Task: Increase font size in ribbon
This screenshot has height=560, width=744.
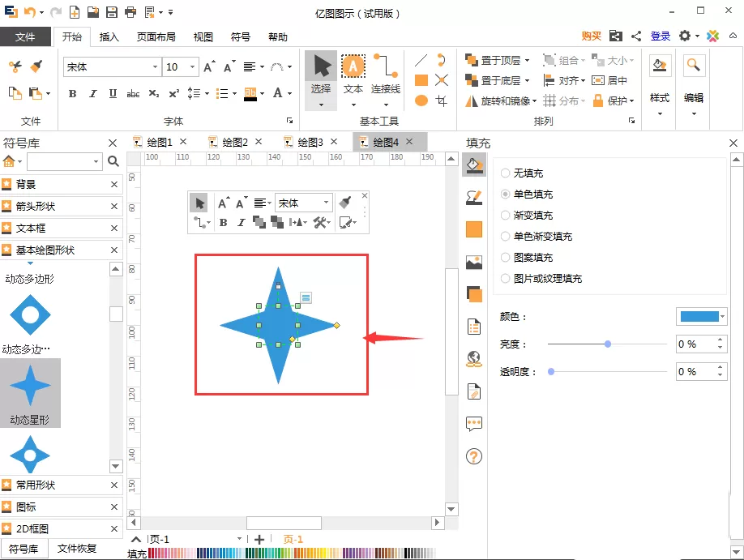Action: [209, 67]
